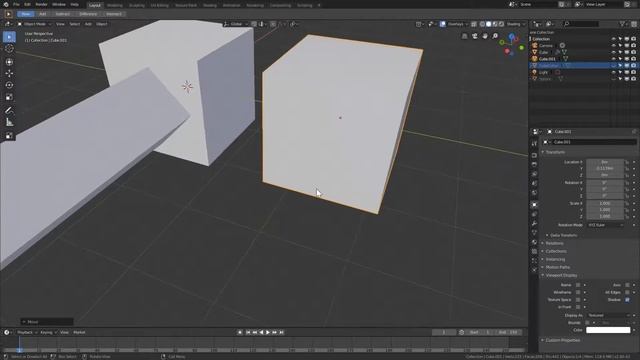Toggle viewport overlays button
This screenshot has width=640, height=360.
[443, 24]
